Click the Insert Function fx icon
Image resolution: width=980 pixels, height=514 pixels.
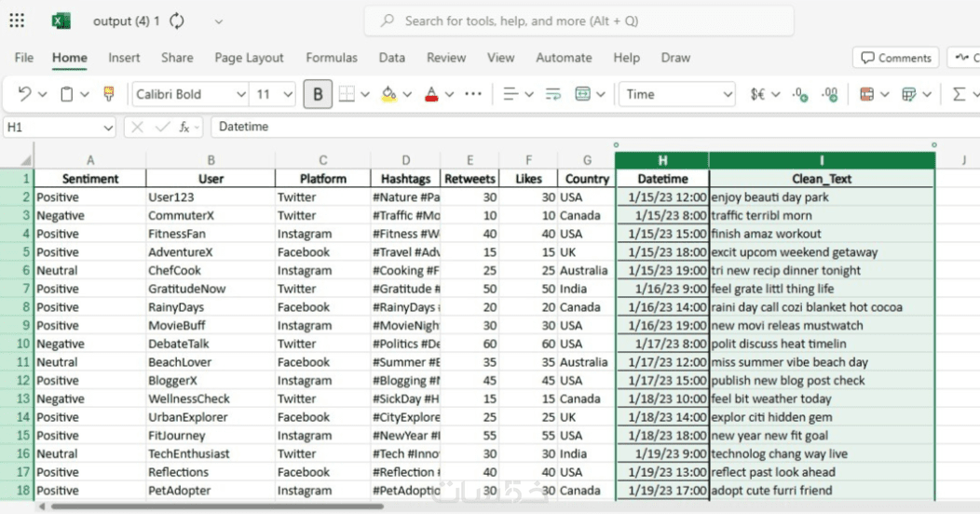[184, 128]
